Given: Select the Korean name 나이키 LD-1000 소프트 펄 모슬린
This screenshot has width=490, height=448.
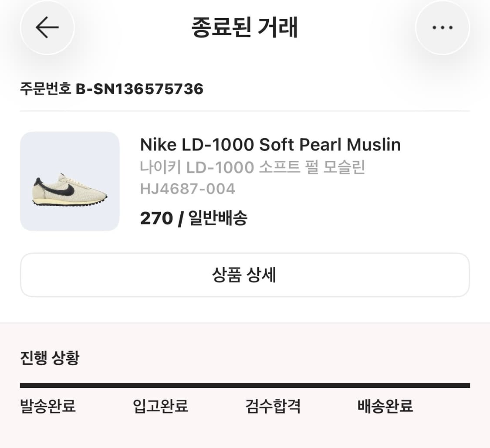Looking at the screenshot, I should [253, 167].
